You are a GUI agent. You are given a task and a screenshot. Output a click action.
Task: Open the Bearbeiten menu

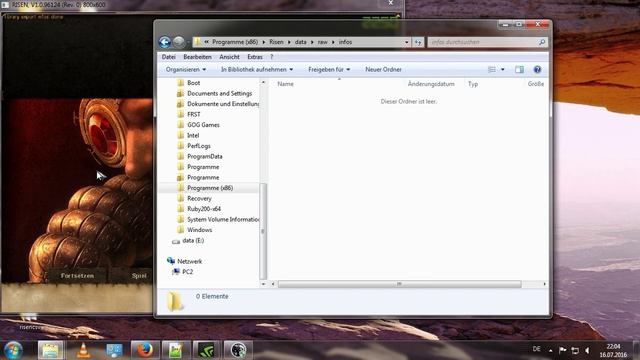coord(197,57)
